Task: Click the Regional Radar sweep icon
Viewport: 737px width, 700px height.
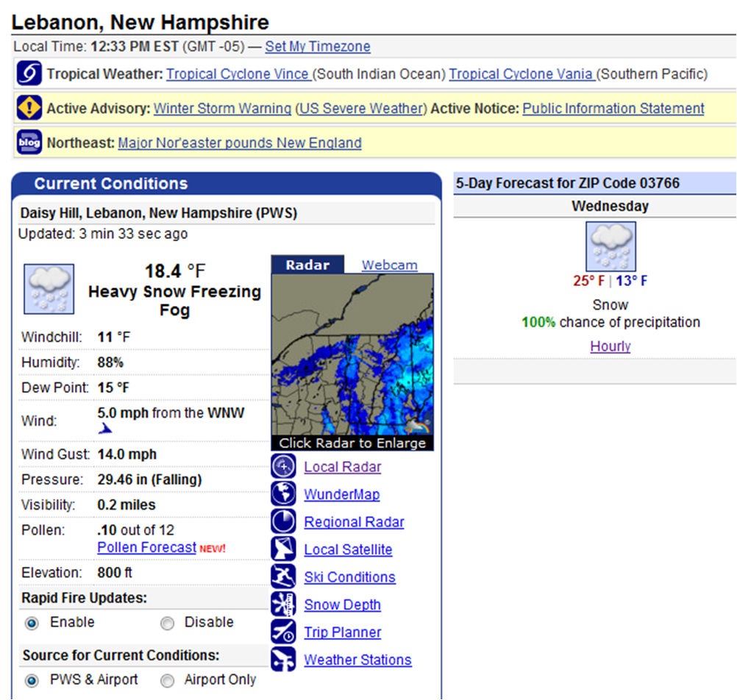Action: coord(283,521)
